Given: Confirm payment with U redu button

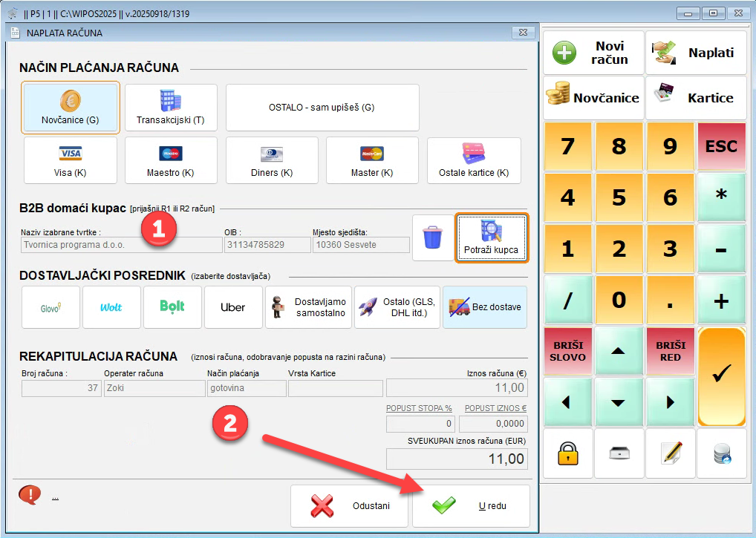Looking at the screenshot, I should [x=471, y=506].
